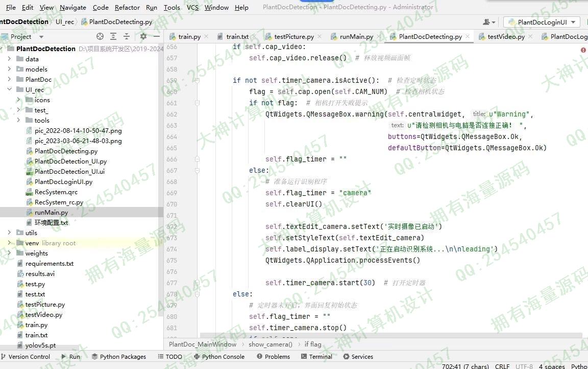Click the locate/select opened file target icon
588x369 pixels.
coord(100,36)
